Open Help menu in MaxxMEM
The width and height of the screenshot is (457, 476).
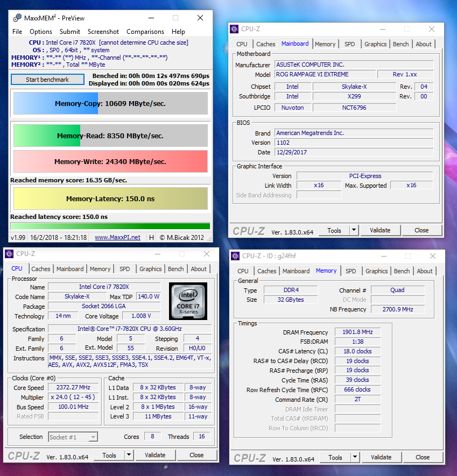click(178, 32)
